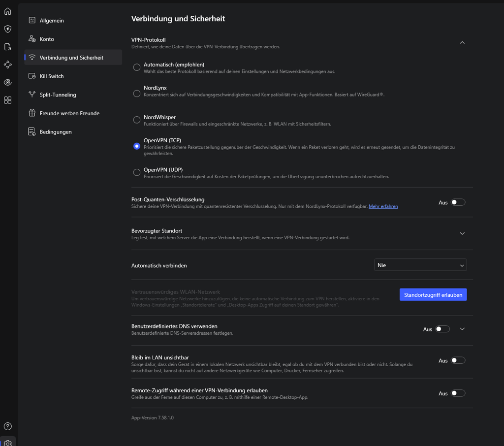Click the VPN-Protokoll heading text
The image size is (504, 446).
149,40
